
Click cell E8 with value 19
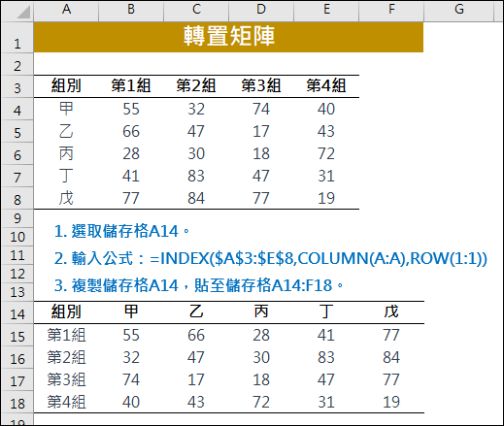tap(326, 198)
